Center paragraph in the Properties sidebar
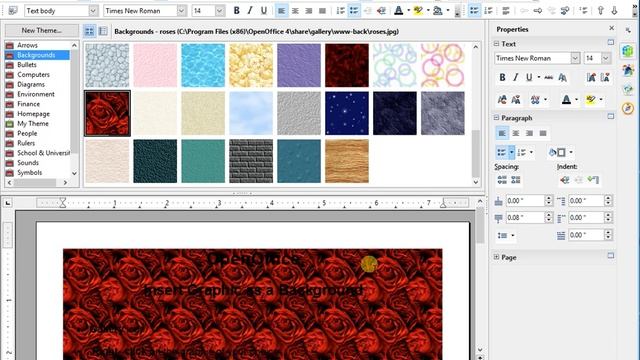This screenshot has height=360, width=640. point(516,133)
